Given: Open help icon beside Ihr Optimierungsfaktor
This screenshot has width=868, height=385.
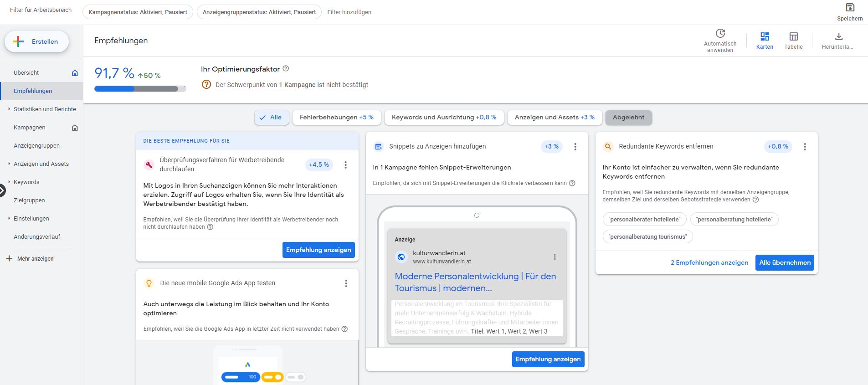Looking at the screenshot, I should coord(286,69).
